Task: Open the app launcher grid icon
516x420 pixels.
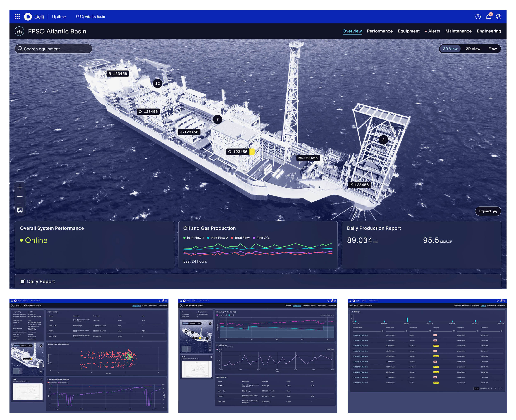Action: click(x=17, y=17)
